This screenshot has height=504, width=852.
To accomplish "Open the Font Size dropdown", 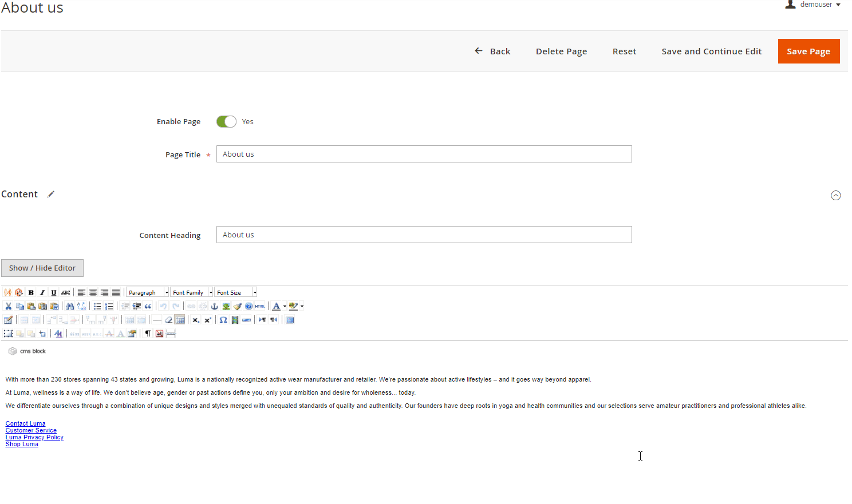I will coord(236,292).
